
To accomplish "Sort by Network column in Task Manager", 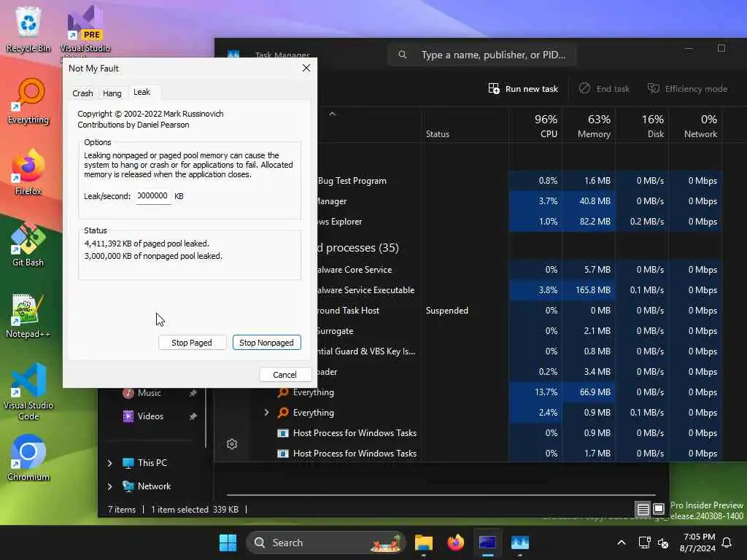I will click(x=695, y=125).
